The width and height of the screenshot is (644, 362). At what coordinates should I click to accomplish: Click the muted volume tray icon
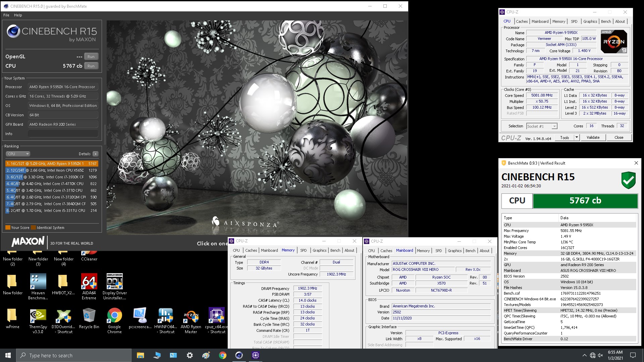coord(600,355)
